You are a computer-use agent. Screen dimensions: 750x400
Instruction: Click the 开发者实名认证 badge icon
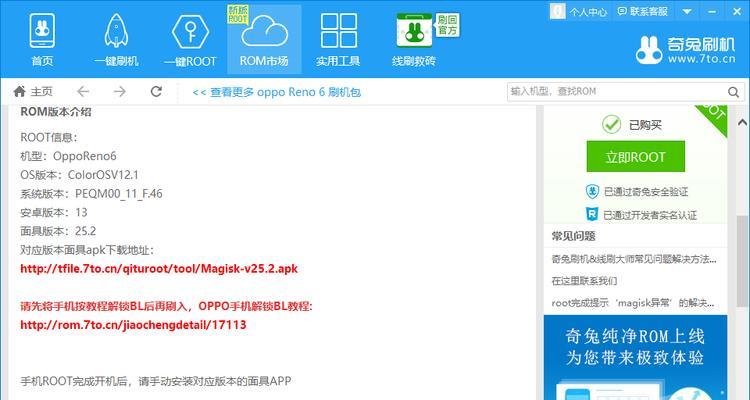pyautogui.click(x=592, y=214)
